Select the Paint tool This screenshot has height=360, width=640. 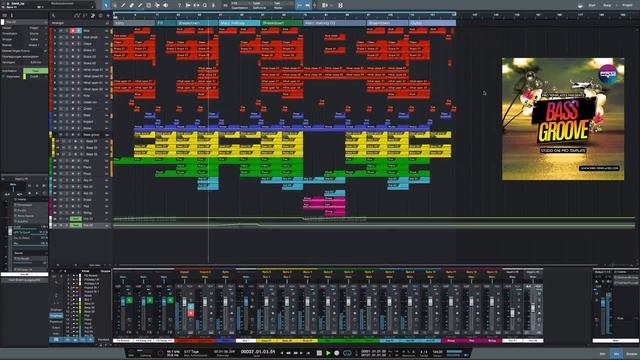[x=140, y=5]
